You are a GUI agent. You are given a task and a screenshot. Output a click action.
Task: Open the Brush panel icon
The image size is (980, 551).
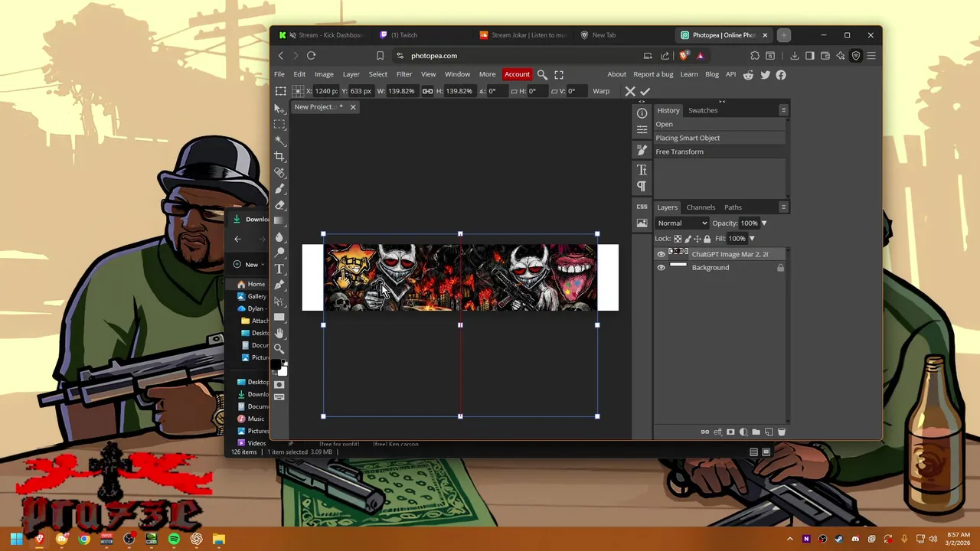(x=642, y=149)
